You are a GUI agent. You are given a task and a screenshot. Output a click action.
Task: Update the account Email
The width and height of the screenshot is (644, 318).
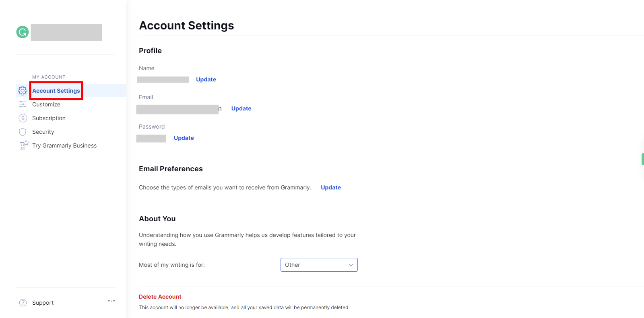point(241,108)
